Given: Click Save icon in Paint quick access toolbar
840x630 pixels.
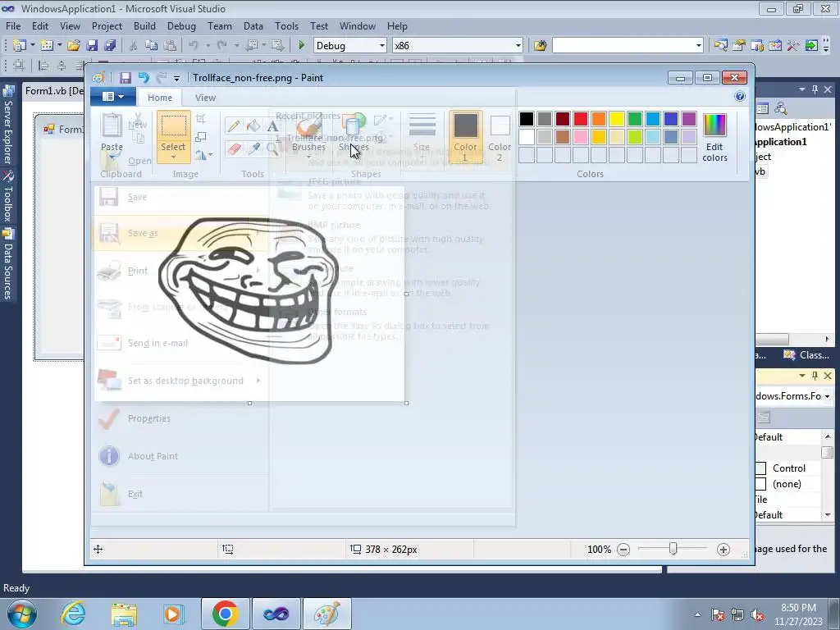Looking at the screenshot, I should (x=125, y=78).
